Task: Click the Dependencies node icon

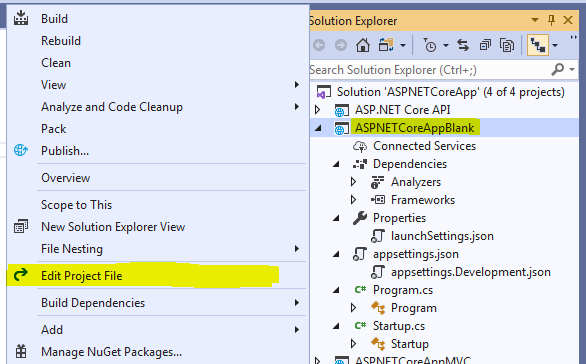Action: tap(360, 164)
